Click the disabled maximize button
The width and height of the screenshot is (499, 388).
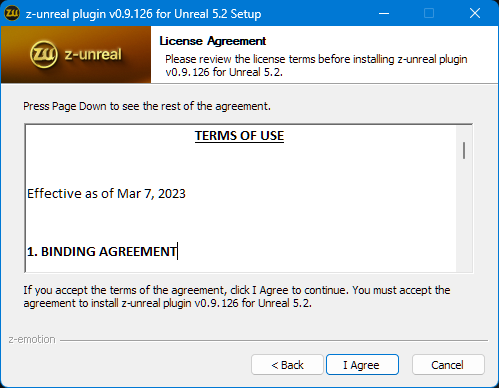[429, 13]
